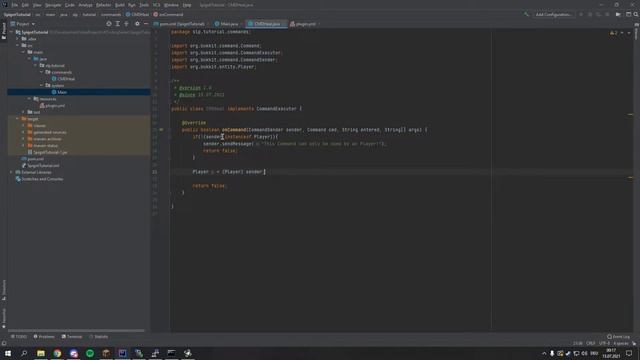The image size is (640, 360).
Task: Expand External Libraries node
Action: [11, 172]
